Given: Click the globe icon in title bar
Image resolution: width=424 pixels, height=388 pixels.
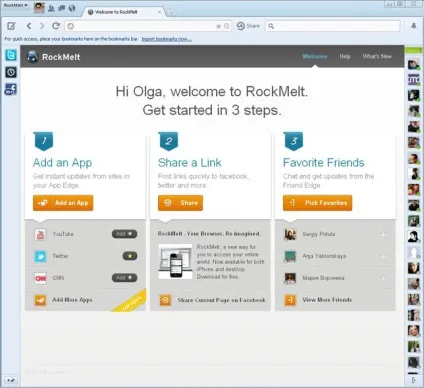Looking at the screenshot, I should 72,8.
